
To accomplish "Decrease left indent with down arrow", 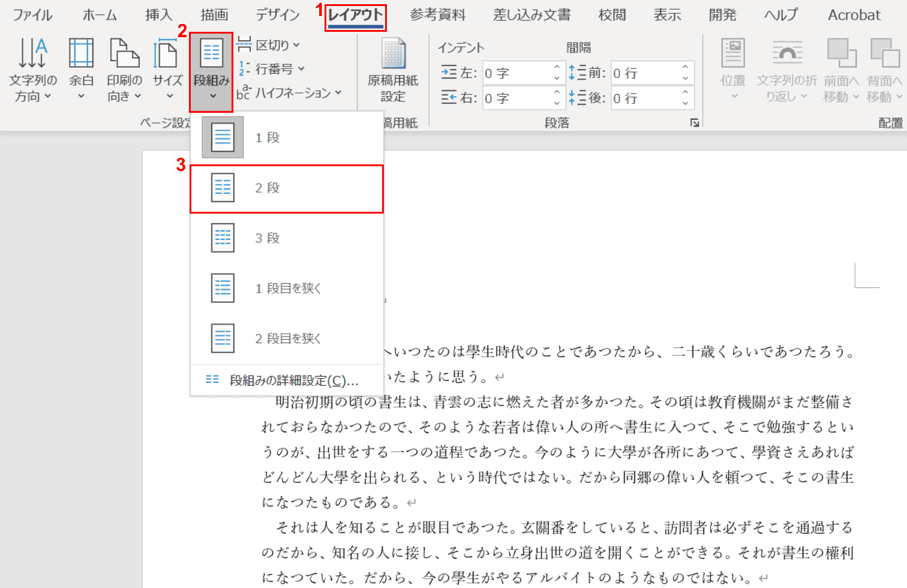I will click(557, 79).
